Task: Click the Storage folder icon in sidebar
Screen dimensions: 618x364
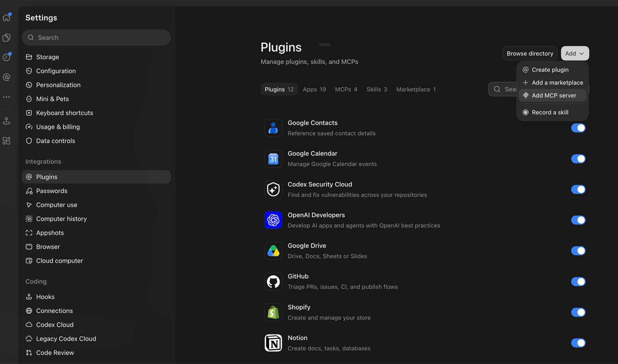Action: 29,57
